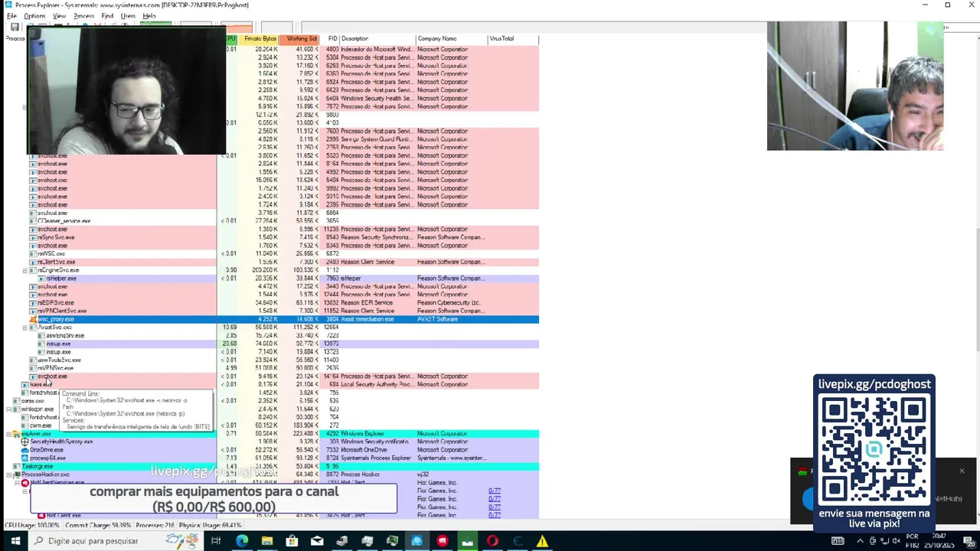Image resolution: width=980 pixels, height=551 pixels.
Task: Click the cloud icon of OneDrive.exe
Action: tap(25, 450)
